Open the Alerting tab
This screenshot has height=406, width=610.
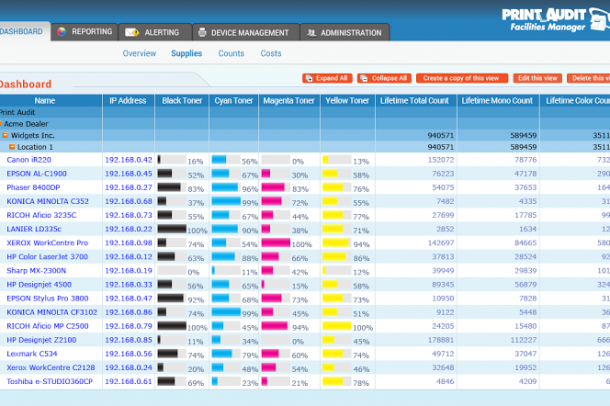point(155,32)
